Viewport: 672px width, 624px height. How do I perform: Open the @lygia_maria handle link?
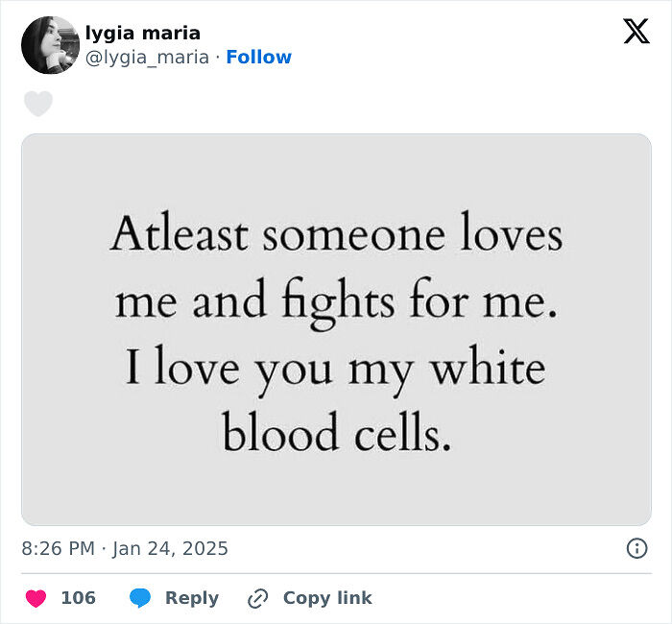tap(147, 58)
